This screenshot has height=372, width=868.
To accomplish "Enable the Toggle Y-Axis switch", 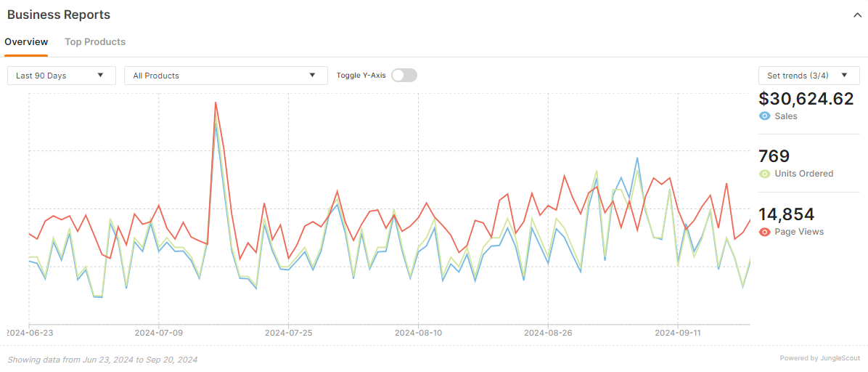I will [404, 76].
